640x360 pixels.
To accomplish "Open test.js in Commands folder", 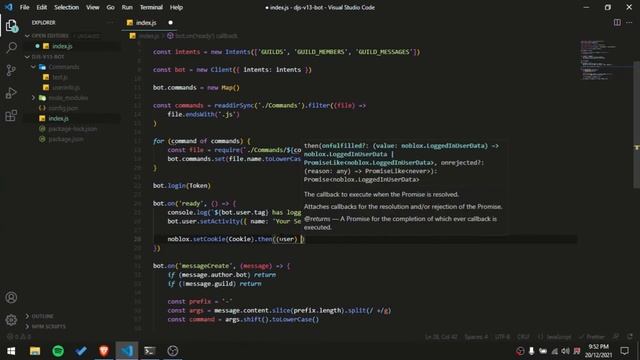I will [x=60, y=77].
